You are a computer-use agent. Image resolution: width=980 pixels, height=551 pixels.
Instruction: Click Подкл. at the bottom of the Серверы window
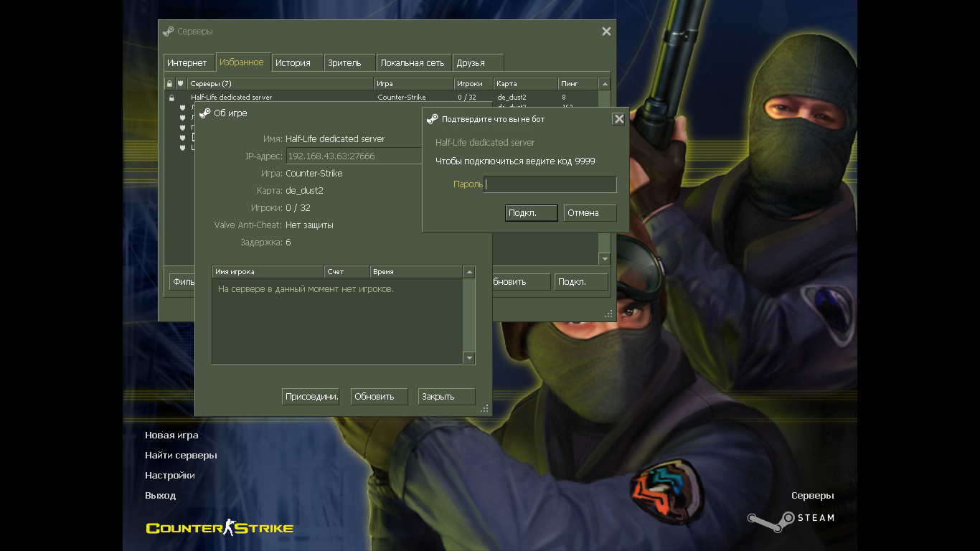coord(582,282)
